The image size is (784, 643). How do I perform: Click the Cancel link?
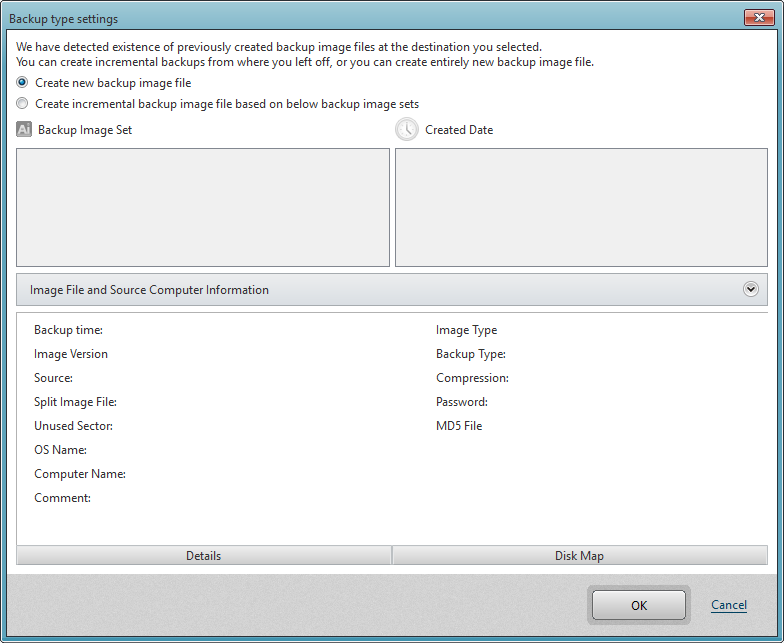click(728, 605)
